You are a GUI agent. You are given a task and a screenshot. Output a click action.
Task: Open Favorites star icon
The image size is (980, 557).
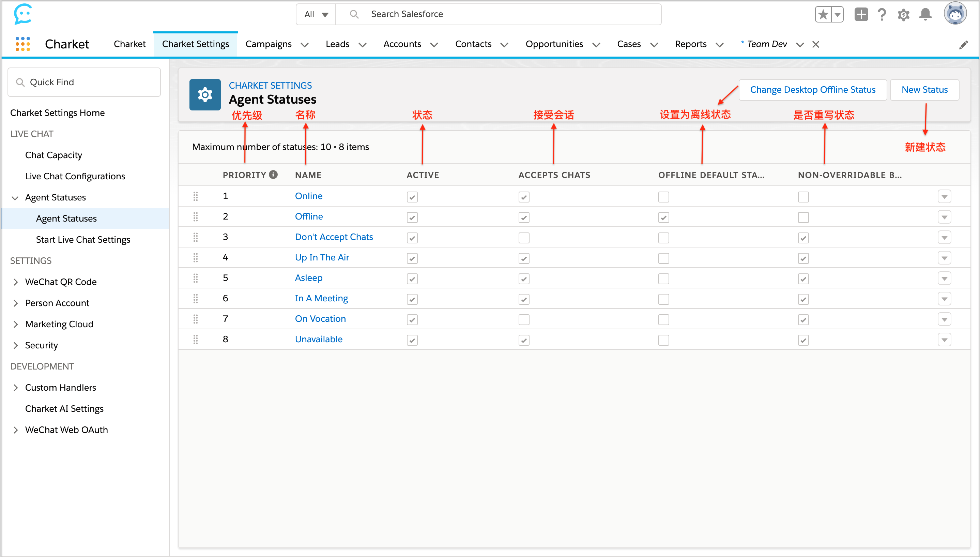(823, 15)
